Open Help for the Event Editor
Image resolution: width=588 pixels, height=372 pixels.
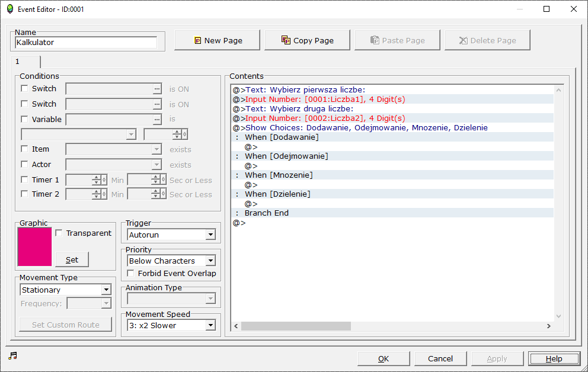pos(554,358)
